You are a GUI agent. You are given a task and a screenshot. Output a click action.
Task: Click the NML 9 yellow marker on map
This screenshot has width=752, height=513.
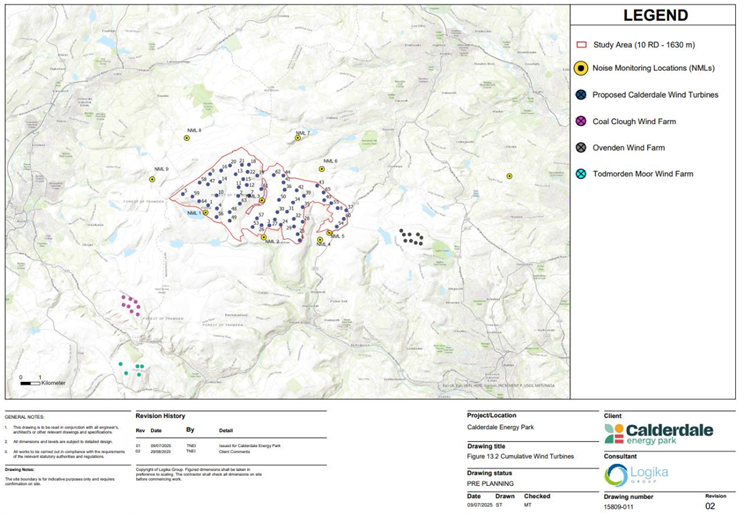coord(152,179)
